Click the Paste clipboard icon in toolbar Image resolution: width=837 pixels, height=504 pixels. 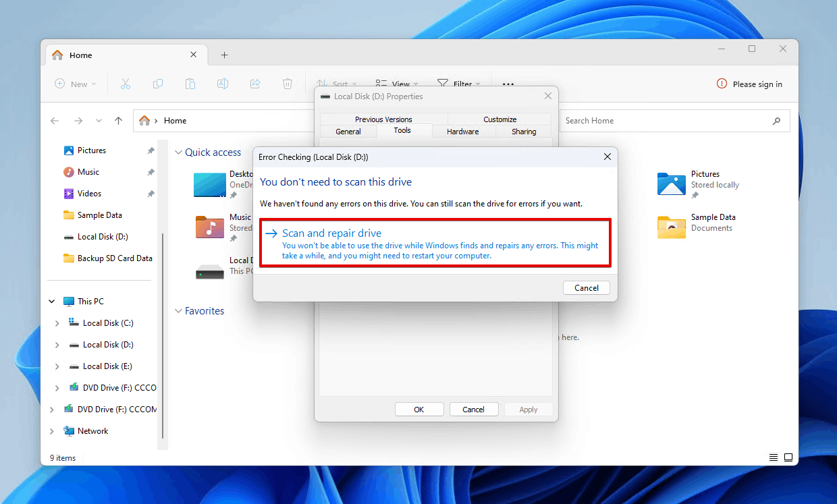pos(190,84)
